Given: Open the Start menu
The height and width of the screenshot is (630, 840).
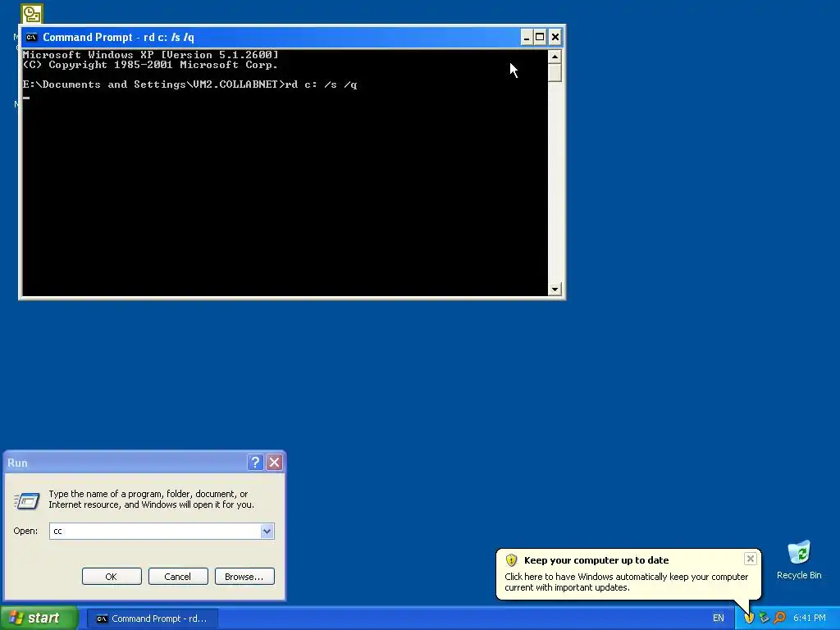Looking at the screenshot, I should pyautogui.click(x=39, y=619).
